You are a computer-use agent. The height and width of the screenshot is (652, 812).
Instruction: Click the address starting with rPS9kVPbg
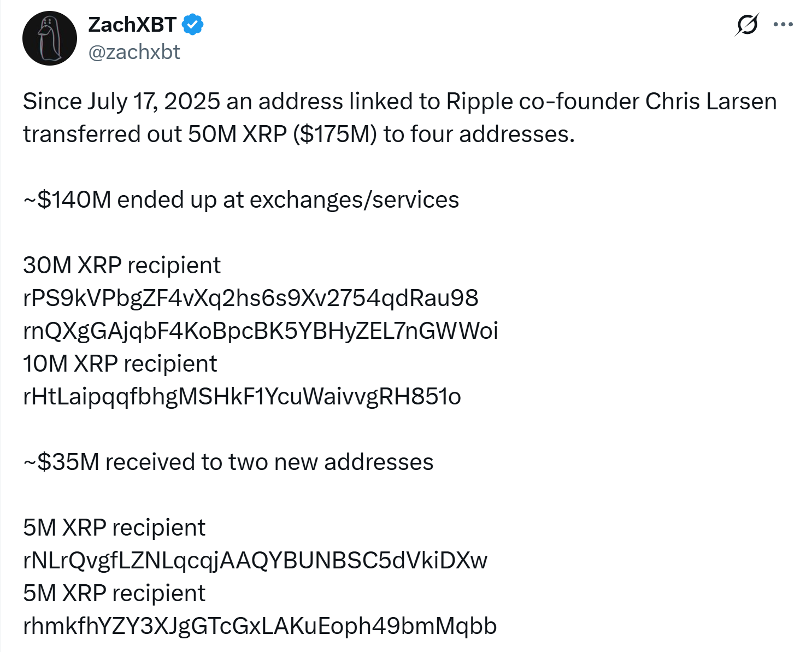[x=251, y=298]
